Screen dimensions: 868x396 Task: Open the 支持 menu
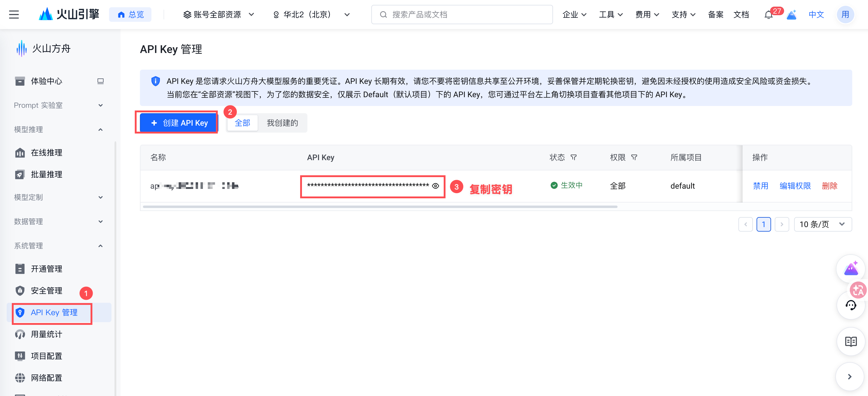point(684,15)
